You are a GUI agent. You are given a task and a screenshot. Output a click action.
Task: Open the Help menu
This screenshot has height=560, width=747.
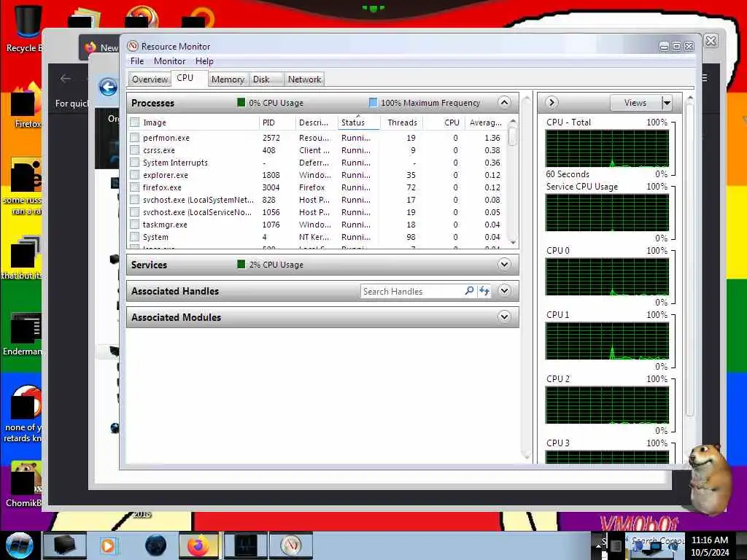point(204,61)
